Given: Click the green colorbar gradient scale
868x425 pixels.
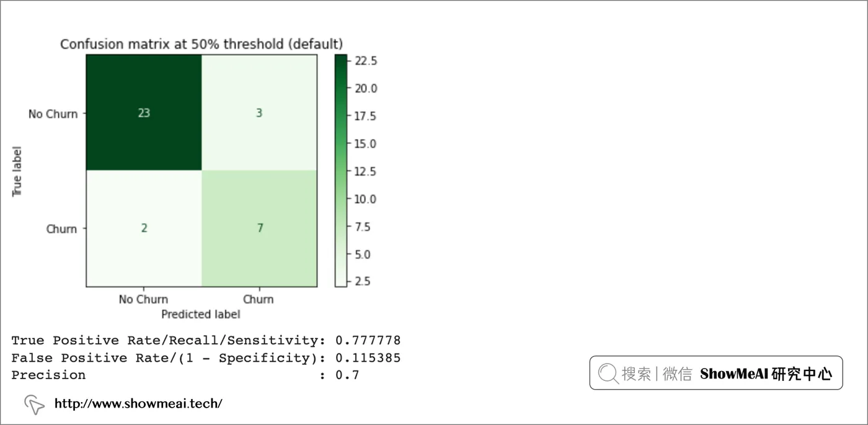Looking at the screenshot, I should click(x=340, y=171).
